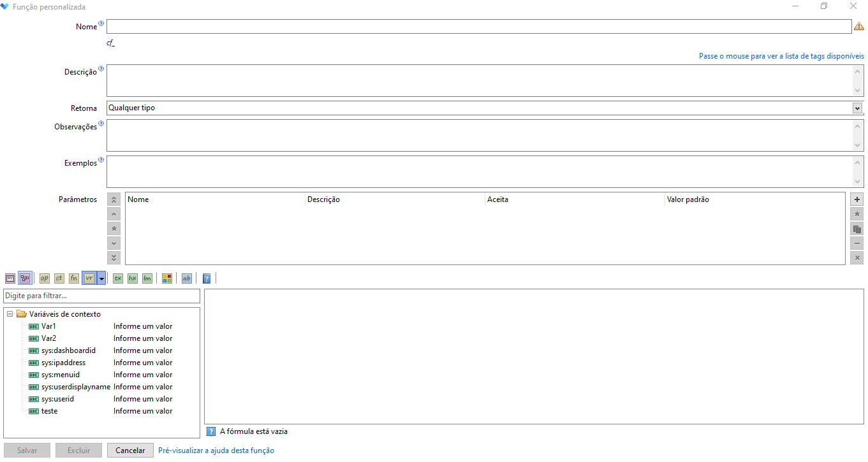Click 'Informe um valor' for teste
Viewport: 868px width, 462px height.
[x=143, y=411]
